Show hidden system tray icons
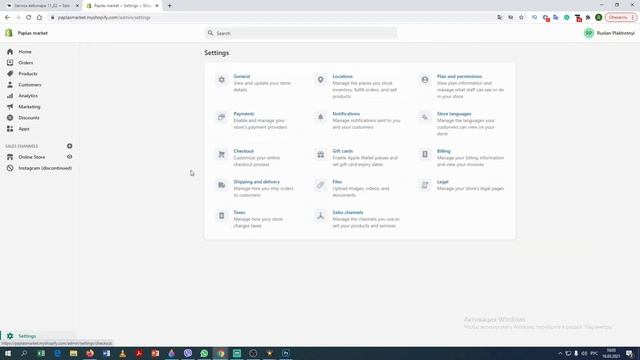This screenshot has width=640, height=360. point(560,353)
